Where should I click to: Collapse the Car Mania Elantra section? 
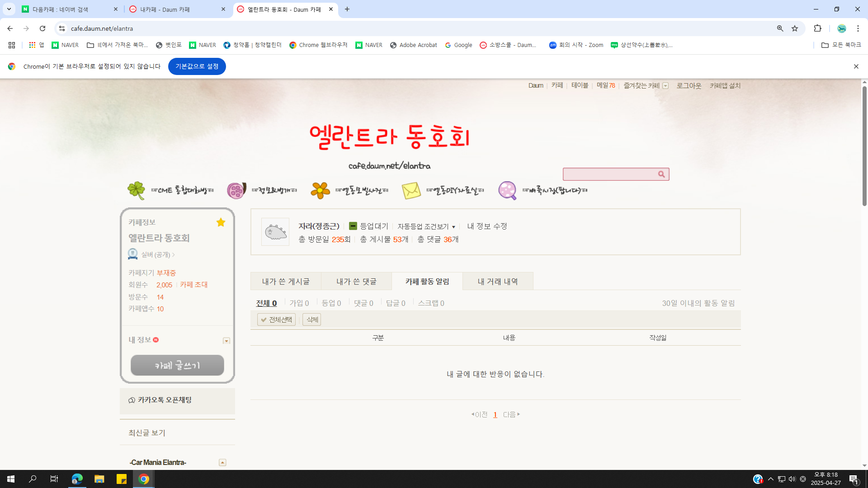(x=222, y=463)
